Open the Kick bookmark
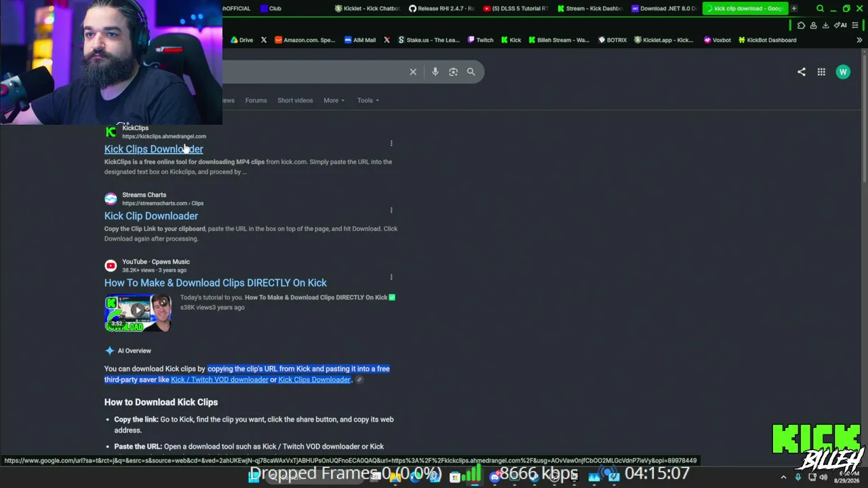This screenshot has height=488, width=868. [511, 40]
